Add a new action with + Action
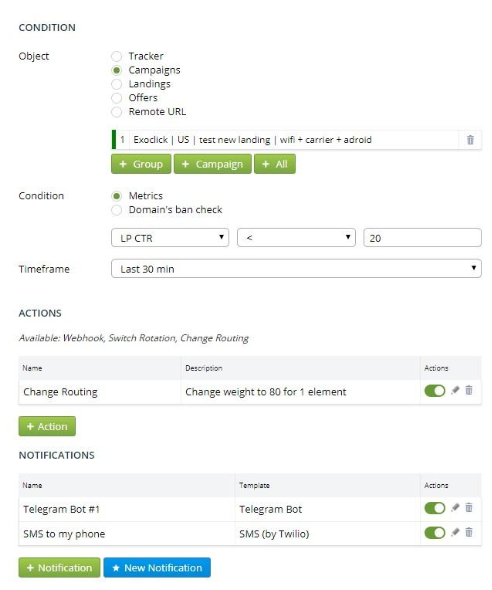 point(47,426)
